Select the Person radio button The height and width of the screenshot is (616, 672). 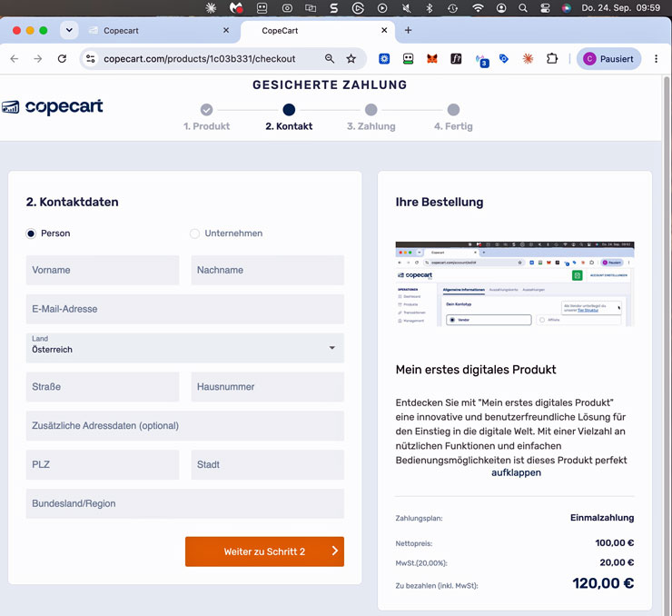[31, 233]
